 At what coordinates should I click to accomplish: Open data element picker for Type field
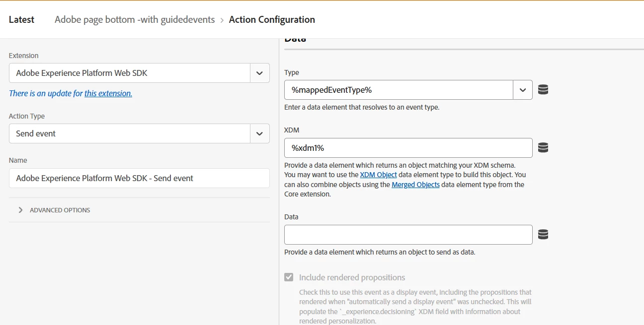click(543, 90)
